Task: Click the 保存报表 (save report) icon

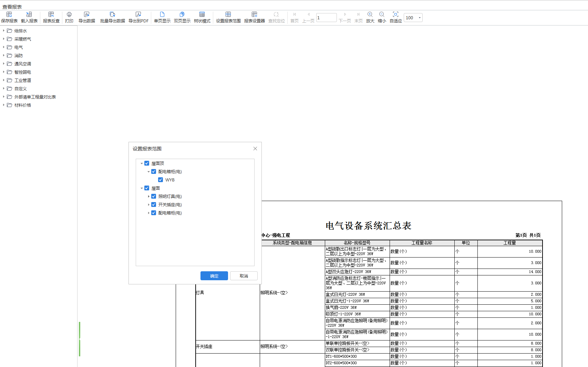Action: 9,14
